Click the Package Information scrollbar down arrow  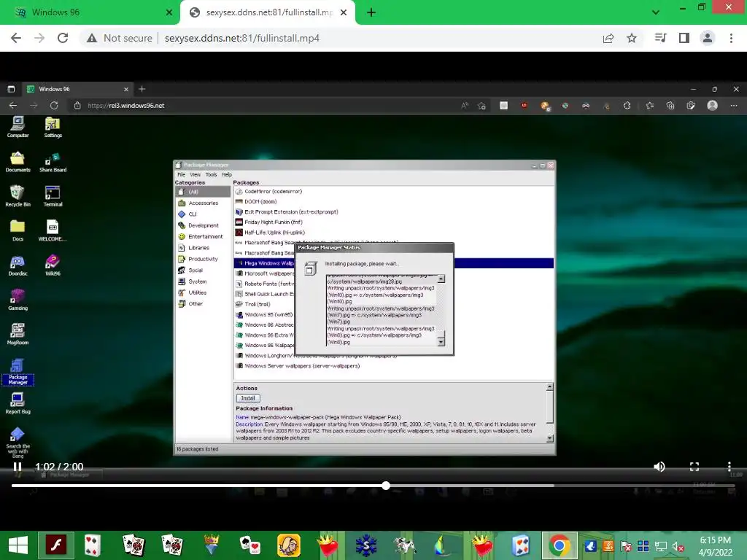550,438
